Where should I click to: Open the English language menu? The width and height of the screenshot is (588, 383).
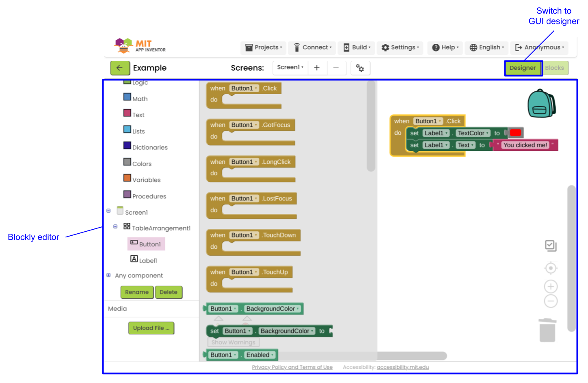(486, 47)
